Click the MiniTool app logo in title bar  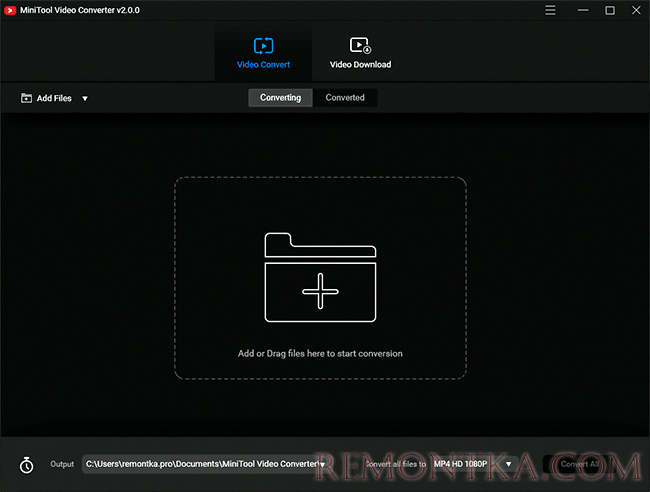(x=10, y=10)
